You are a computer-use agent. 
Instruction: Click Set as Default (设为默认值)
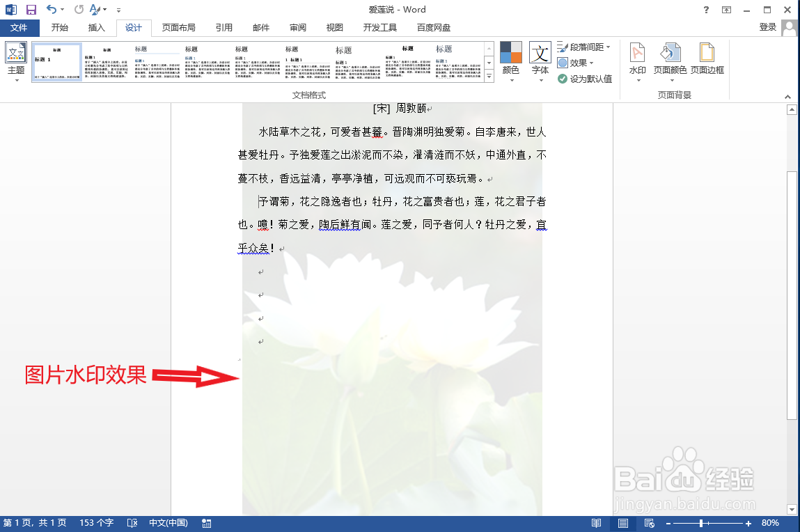pos(585,79)
